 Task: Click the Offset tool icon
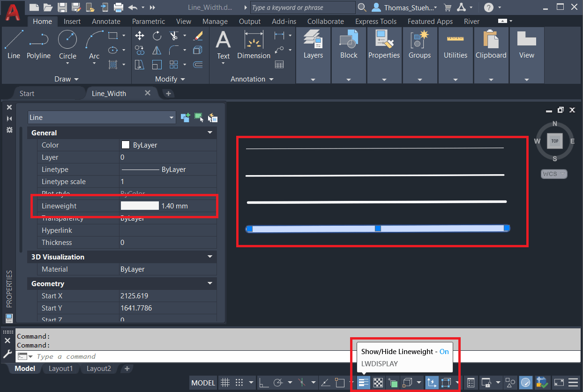[198, 64]
